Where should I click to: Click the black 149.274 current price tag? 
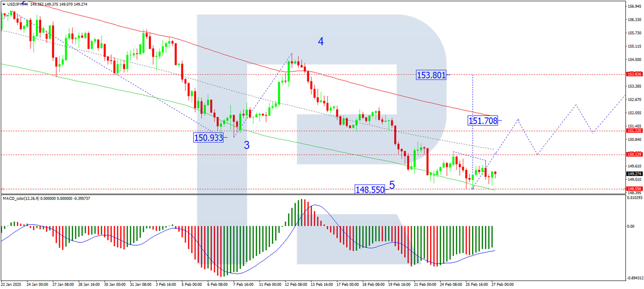pos(634,174)
